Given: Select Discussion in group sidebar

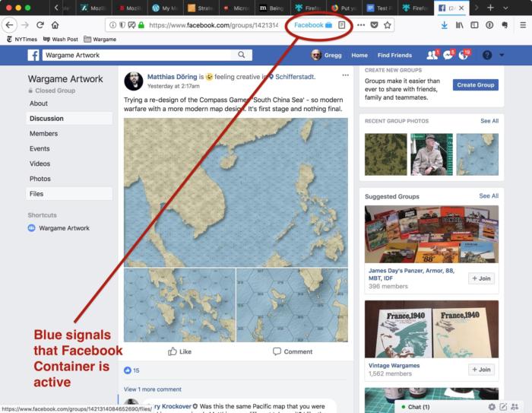Looking at the screenshot, I should [69, 119].
